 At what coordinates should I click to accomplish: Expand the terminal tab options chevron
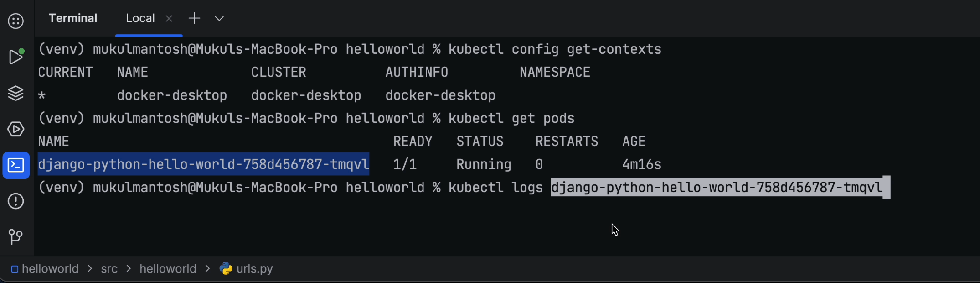click(219, 19)
